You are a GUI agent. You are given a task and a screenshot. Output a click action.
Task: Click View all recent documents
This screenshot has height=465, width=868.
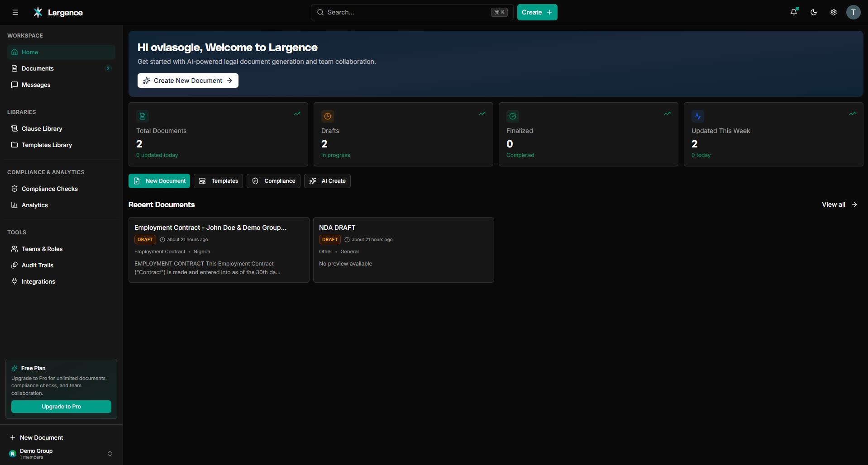coord(838,204)
